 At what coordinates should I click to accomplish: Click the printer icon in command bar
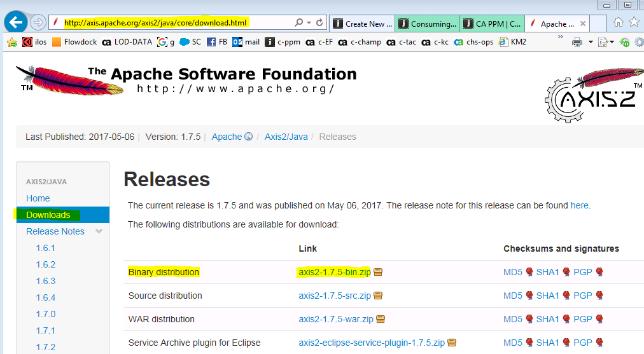(x=577, y=43)
